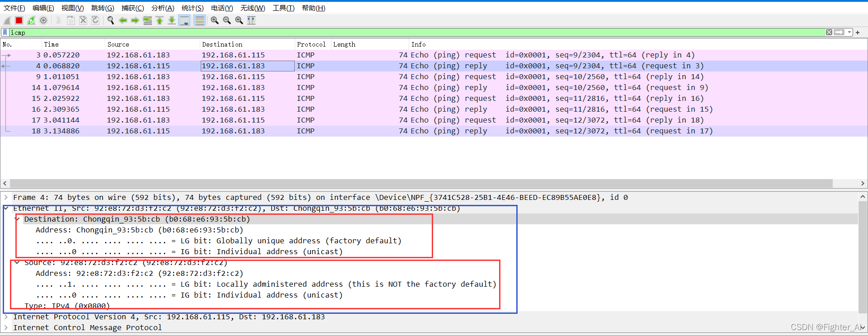Image resolution: width=868 pixels, height=336 pixels.
Task: Expand Internet Control Message Protocol node
Action: 6,328
